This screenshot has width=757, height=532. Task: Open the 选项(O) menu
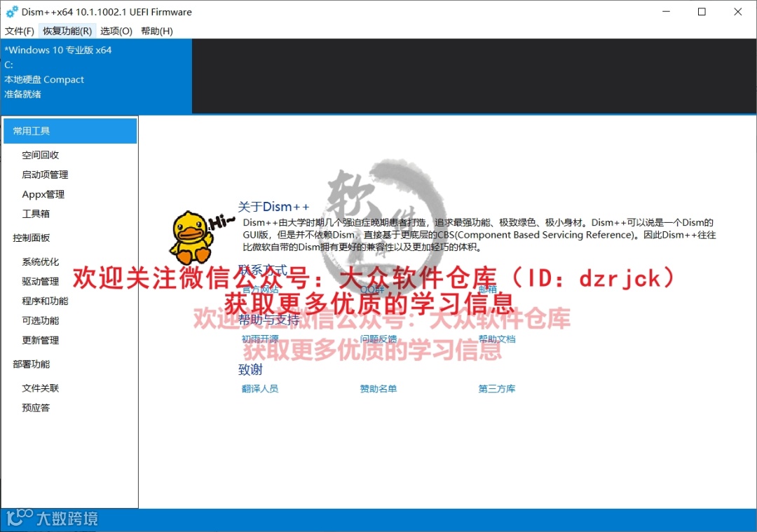pos(116,31)
